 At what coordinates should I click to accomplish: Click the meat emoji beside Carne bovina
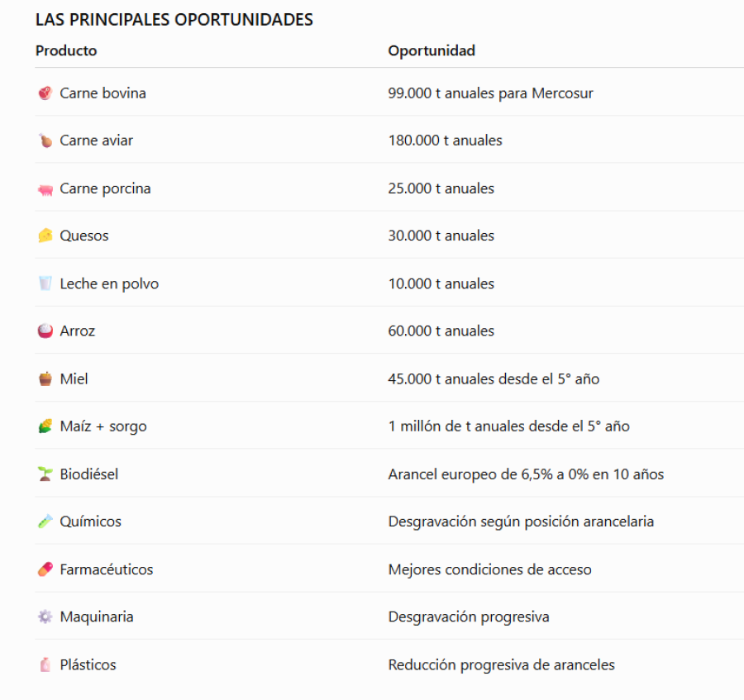point(45,93)
